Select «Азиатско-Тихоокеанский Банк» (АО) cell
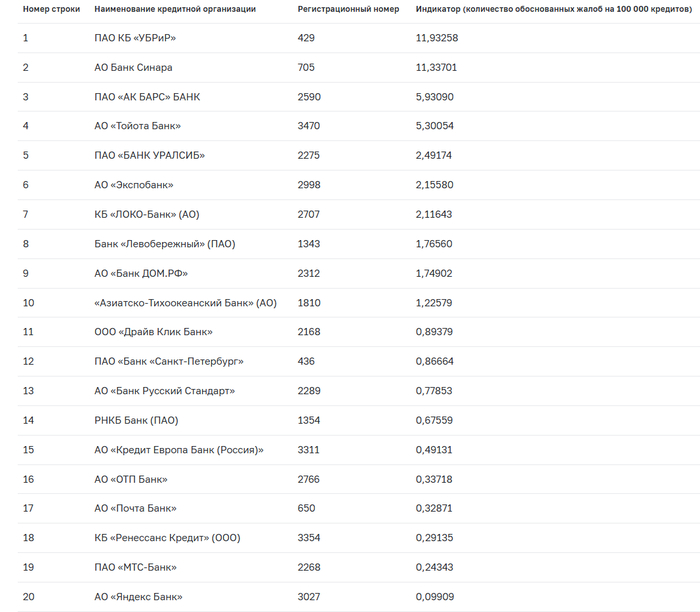Screen dimensions: 700x612 [x=185, y=303]
